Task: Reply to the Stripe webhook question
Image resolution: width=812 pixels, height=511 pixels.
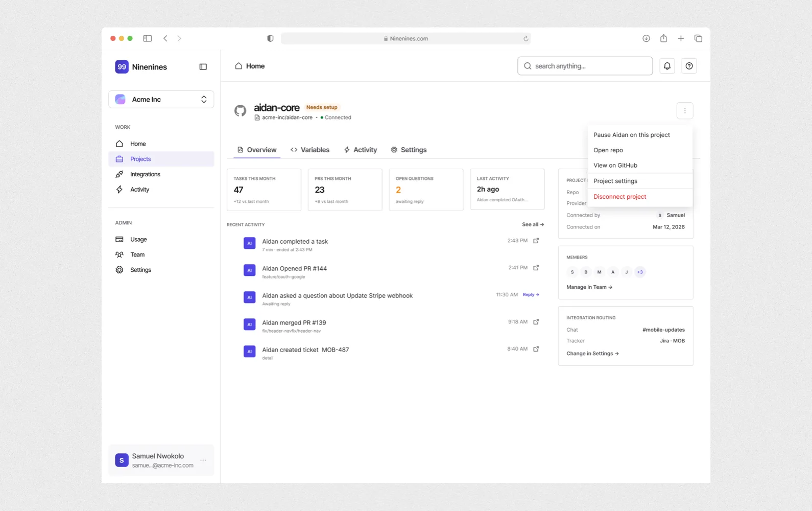Action: tap(531, 295)
